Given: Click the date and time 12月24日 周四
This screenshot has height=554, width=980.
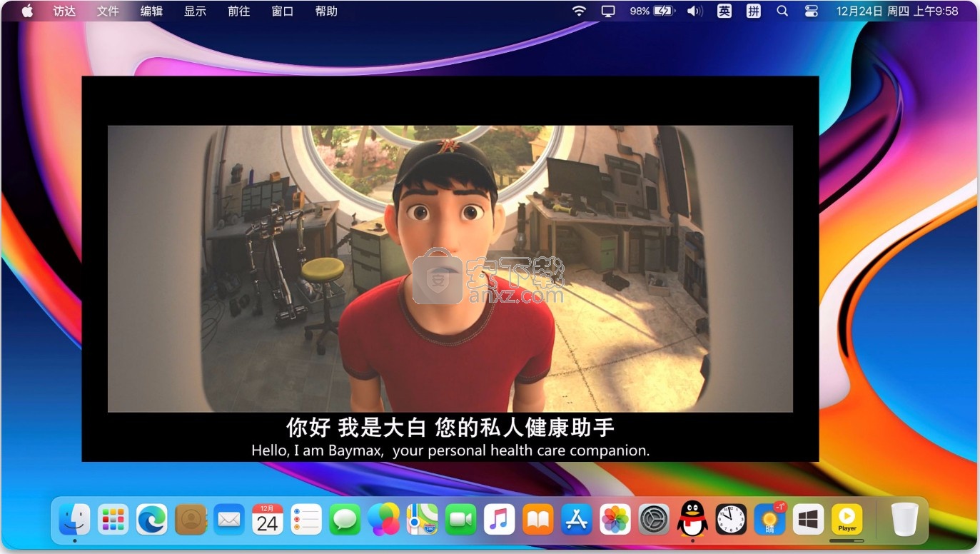Looking at the screenshot, I should [897, 11].
